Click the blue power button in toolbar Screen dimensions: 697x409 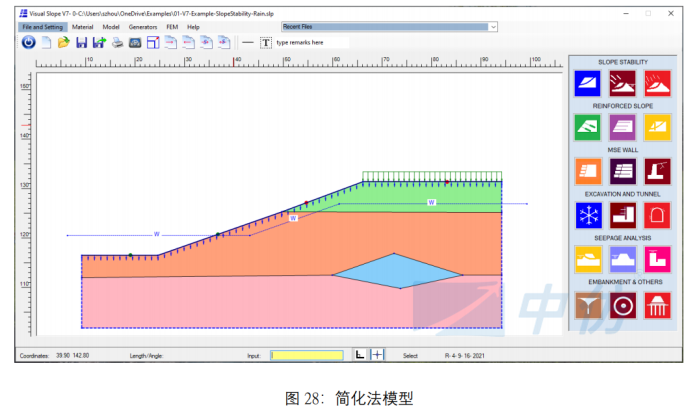click(x=28, y=42)
